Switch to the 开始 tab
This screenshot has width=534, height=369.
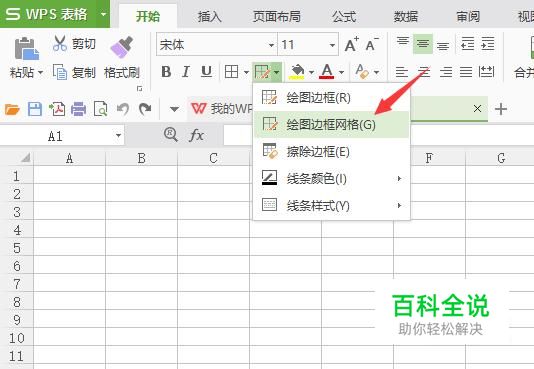pyautogui.click(x=148, y=16)
